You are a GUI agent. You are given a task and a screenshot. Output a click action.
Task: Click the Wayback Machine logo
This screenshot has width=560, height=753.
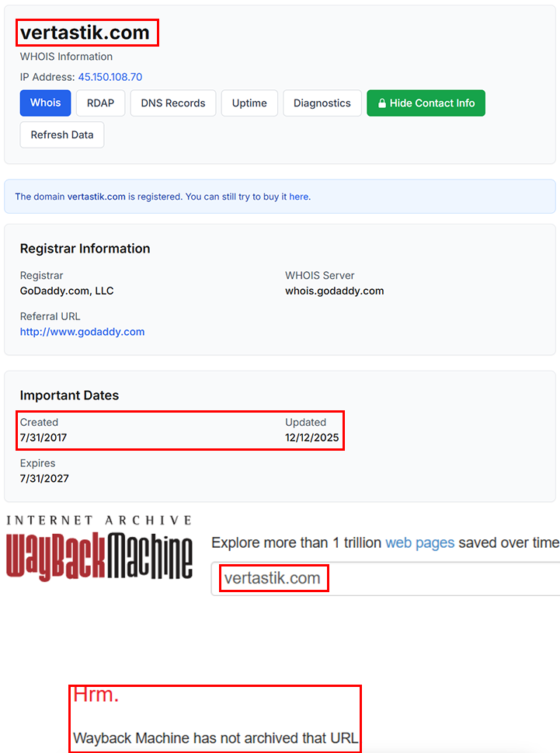pos(99,556)
